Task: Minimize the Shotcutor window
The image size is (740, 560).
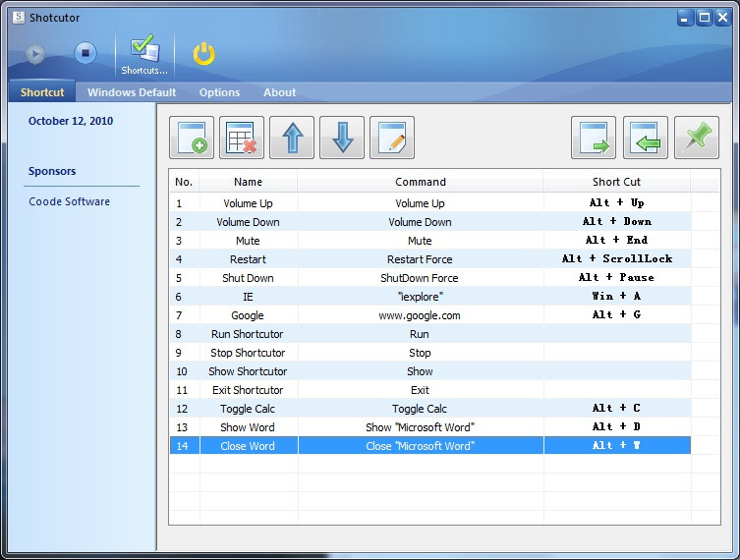Action: (685, 18)
